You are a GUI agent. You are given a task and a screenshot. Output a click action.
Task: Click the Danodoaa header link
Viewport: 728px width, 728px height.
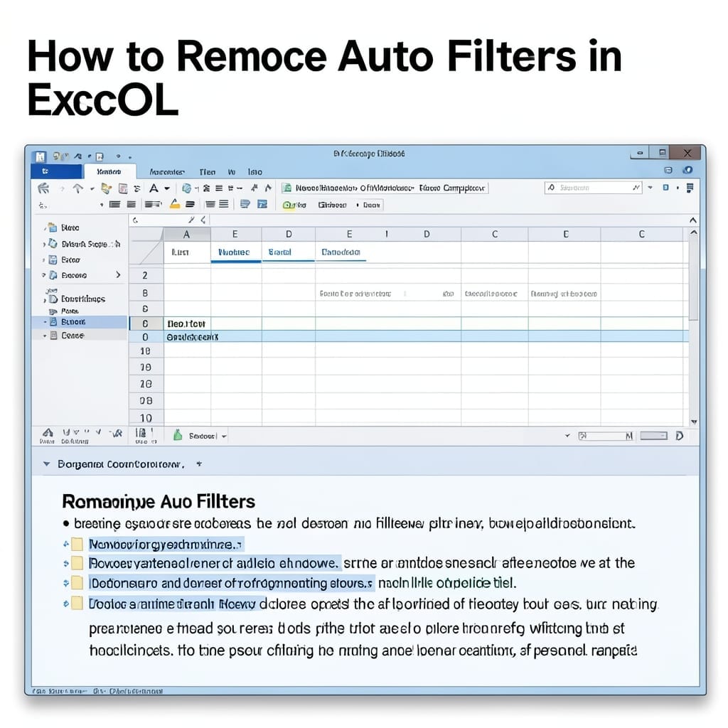point(341,252)
